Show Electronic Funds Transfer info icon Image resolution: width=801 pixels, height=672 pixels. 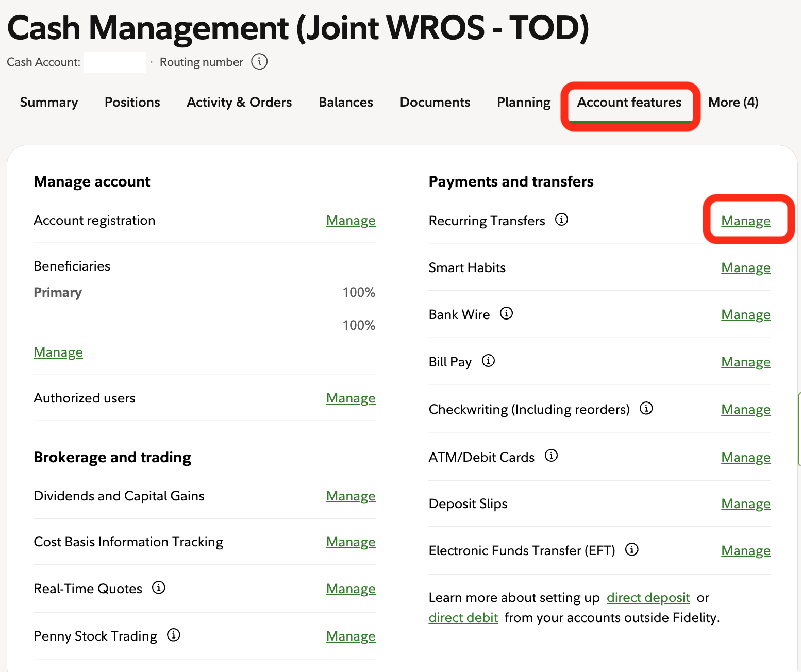[631, 549]
